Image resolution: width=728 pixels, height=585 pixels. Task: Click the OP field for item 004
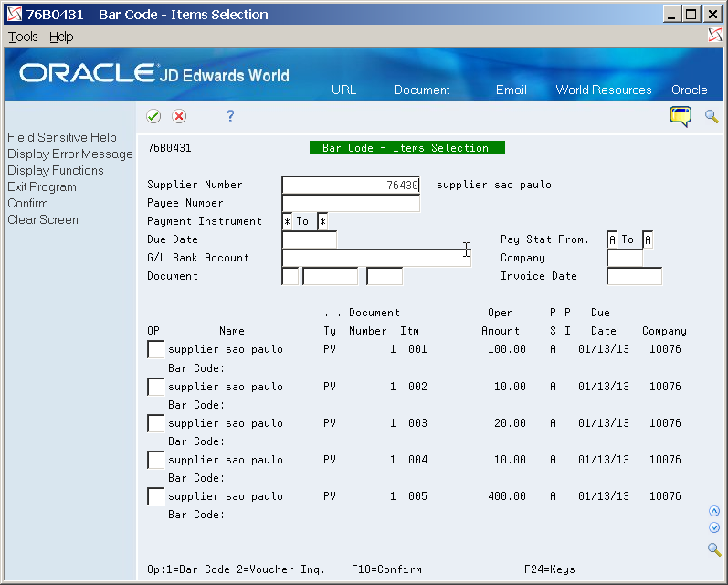(x=155, y=460)
